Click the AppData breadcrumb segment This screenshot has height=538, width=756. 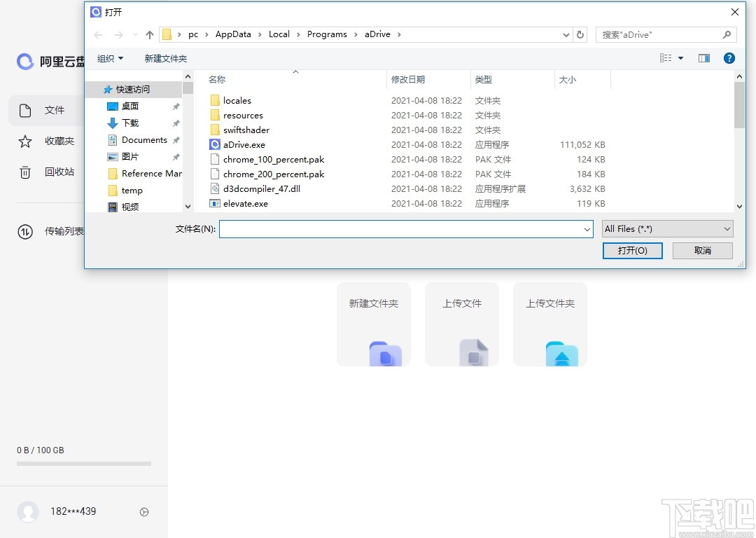click(233, 34)
